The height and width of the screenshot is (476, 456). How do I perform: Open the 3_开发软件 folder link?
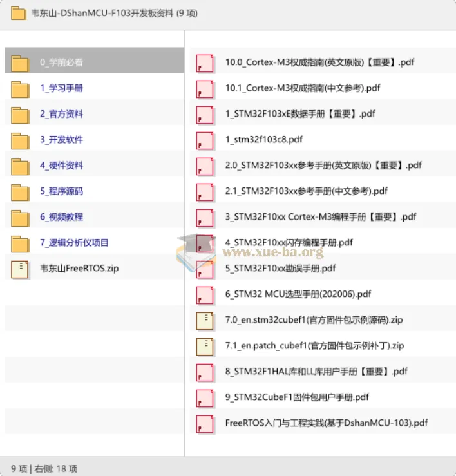[61, 140]
